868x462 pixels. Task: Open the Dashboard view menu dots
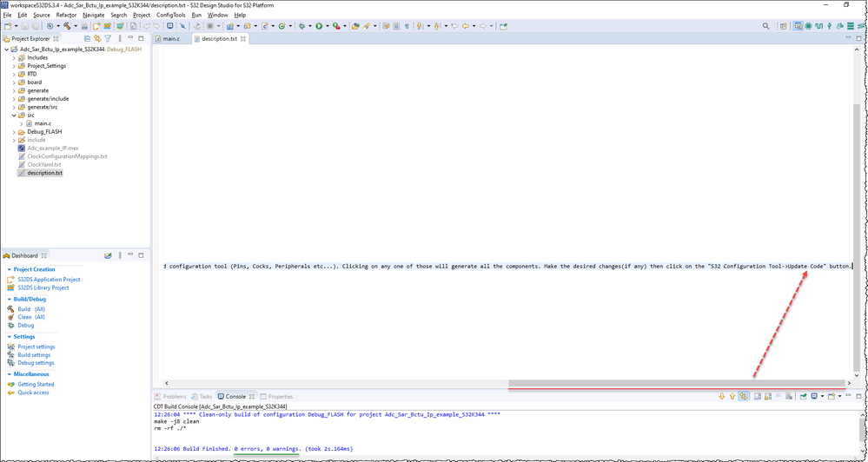pos(120,255)
